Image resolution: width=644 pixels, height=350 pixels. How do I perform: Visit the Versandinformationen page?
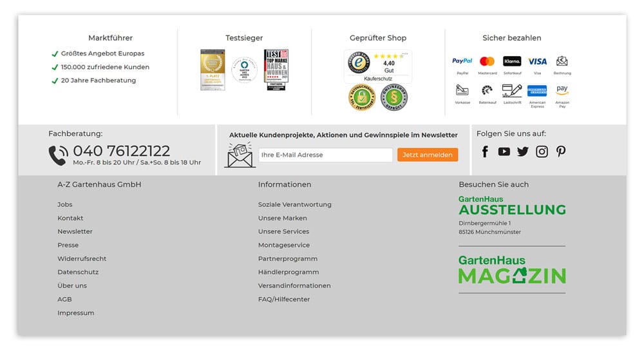[x=294, y=286]
